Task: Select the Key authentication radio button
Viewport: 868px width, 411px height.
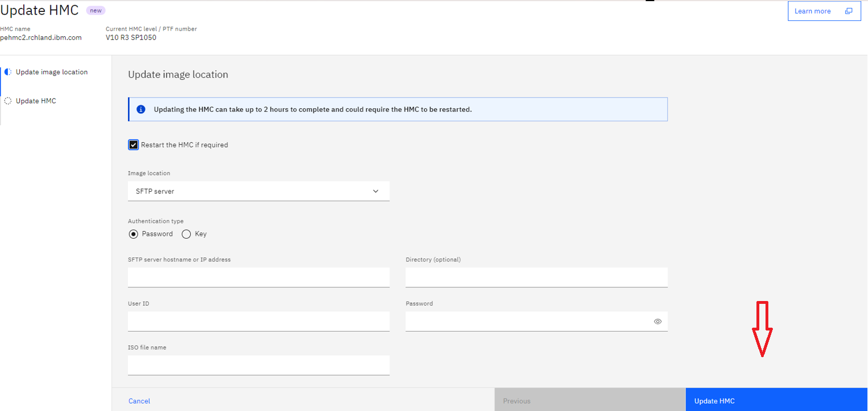Action: click(x=186, y=234)
